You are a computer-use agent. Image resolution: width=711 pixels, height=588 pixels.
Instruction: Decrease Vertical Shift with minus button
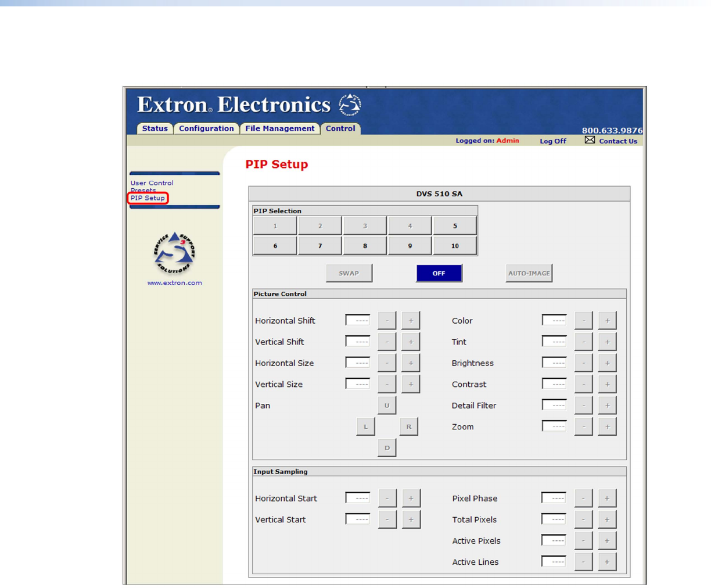(387, 342)
